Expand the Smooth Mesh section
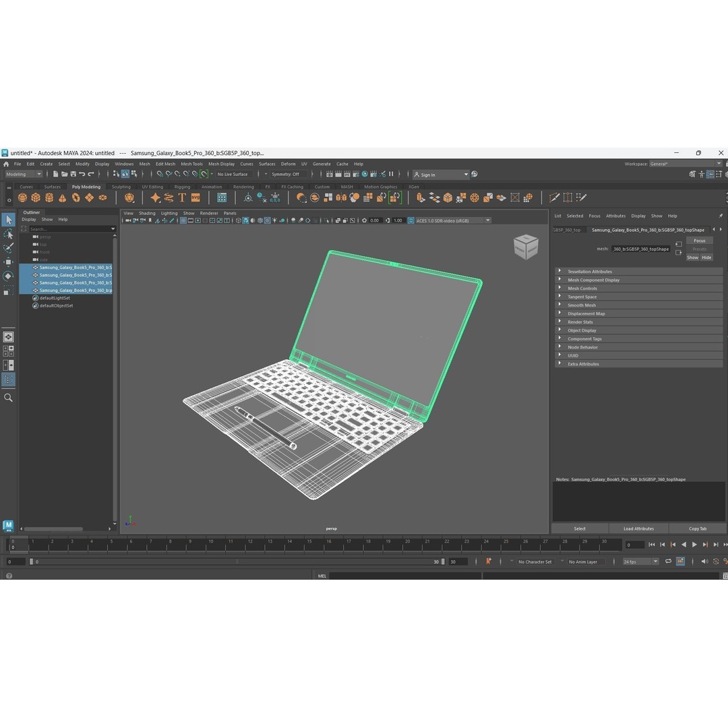This screenshot has width=728, height=728. pyautogui.click(x=639, y=305)
